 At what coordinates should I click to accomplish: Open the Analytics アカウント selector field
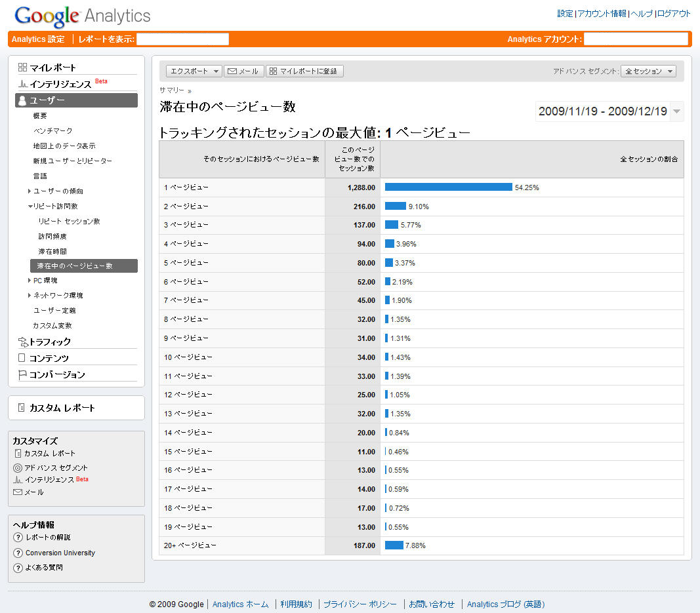point(636,39)
